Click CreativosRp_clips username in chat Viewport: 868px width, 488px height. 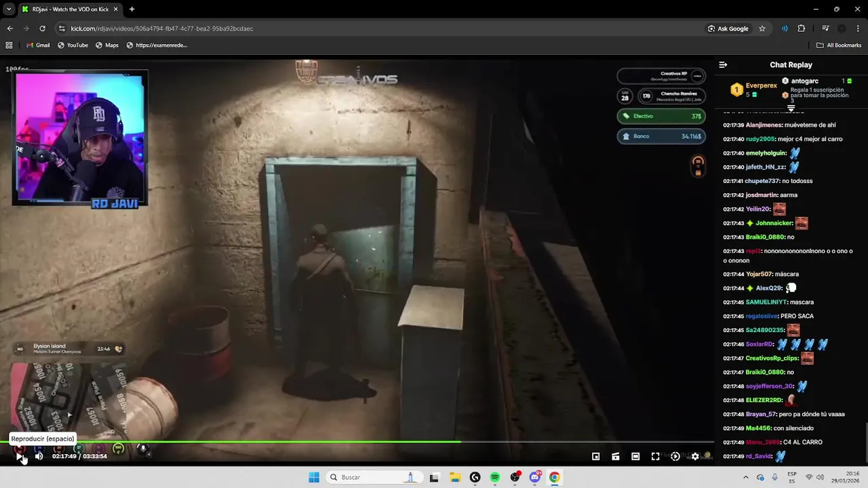click(x=772, y=358)
